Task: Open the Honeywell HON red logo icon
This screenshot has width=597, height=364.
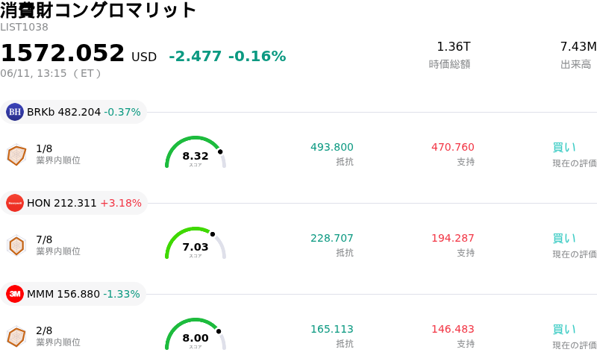Action: coord(15,203)
